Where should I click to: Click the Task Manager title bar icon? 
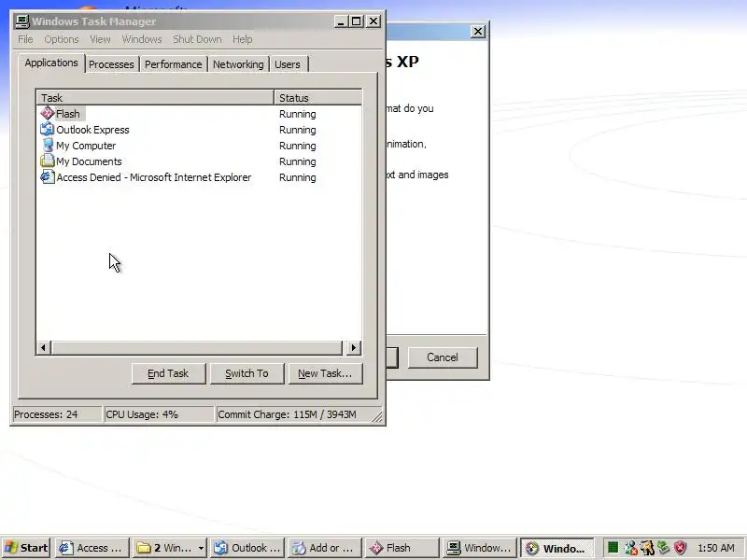(x=22, y=21)
